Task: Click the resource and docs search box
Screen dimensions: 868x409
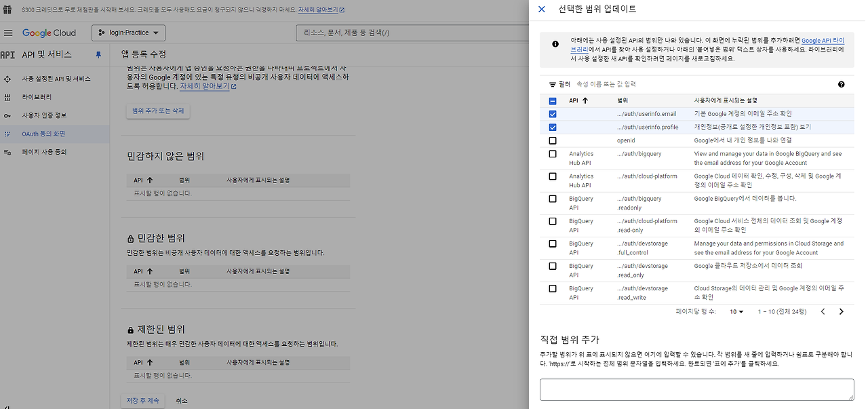Action: (412, 33)
